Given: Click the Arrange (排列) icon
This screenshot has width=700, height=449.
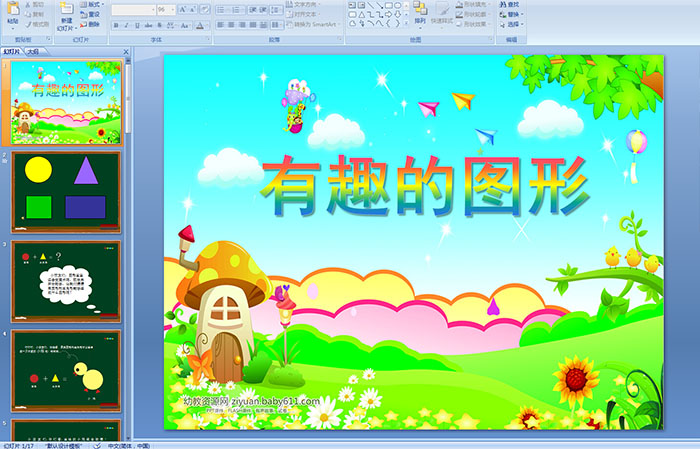Looking at the screenshot, I should point(420,8).
